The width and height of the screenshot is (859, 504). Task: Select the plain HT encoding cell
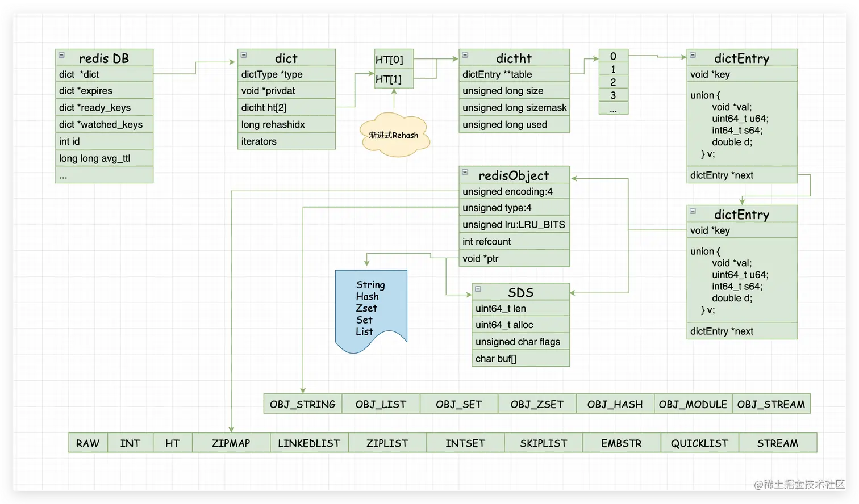coord(173,443)
